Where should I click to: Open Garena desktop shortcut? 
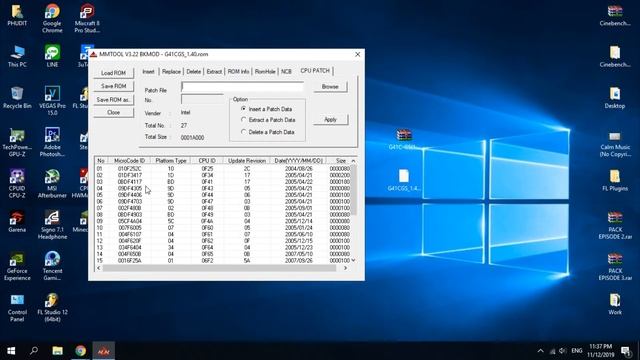17,222
